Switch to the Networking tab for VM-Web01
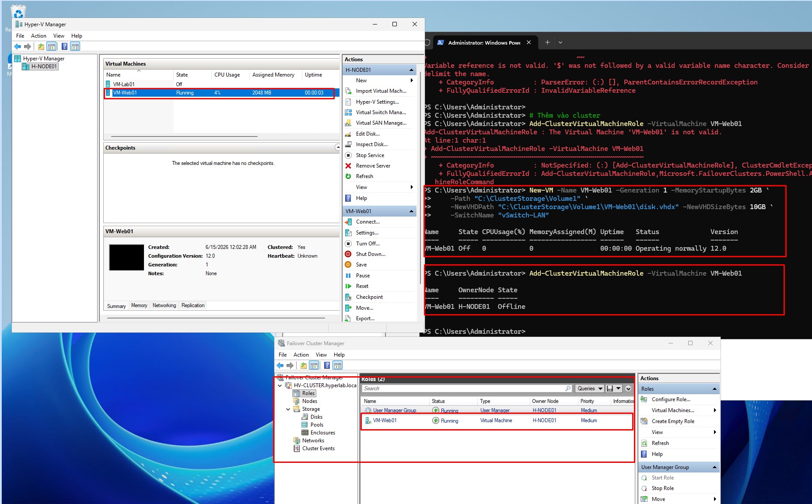This screenshot has width=812, height=504. pos(164,305)
